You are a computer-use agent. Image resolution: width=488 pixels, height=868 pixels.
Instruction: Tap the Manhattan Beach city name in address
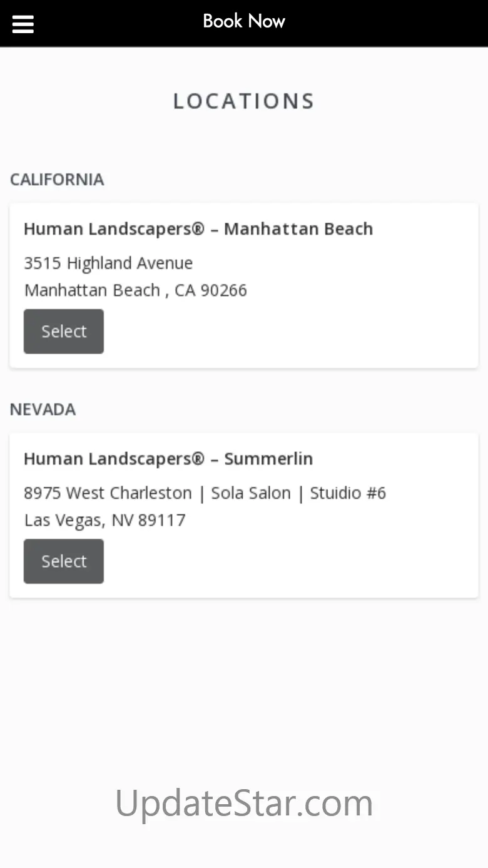[92, 290]
